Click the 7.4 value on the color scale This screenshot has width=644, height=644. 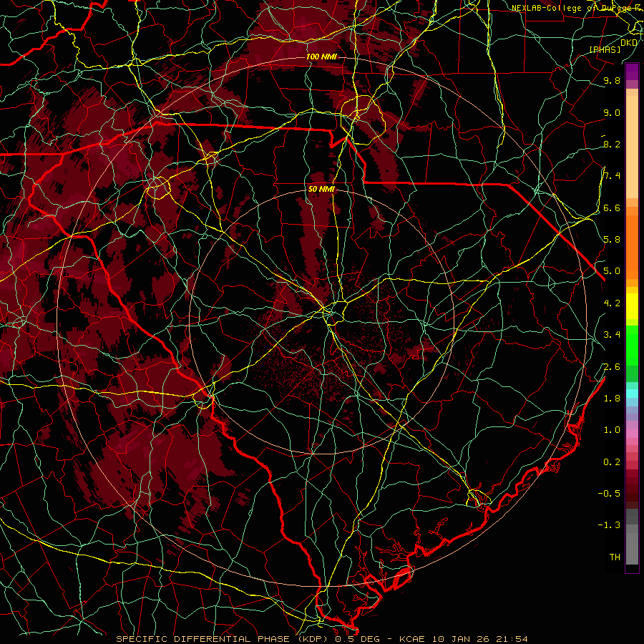click(612, 176)
